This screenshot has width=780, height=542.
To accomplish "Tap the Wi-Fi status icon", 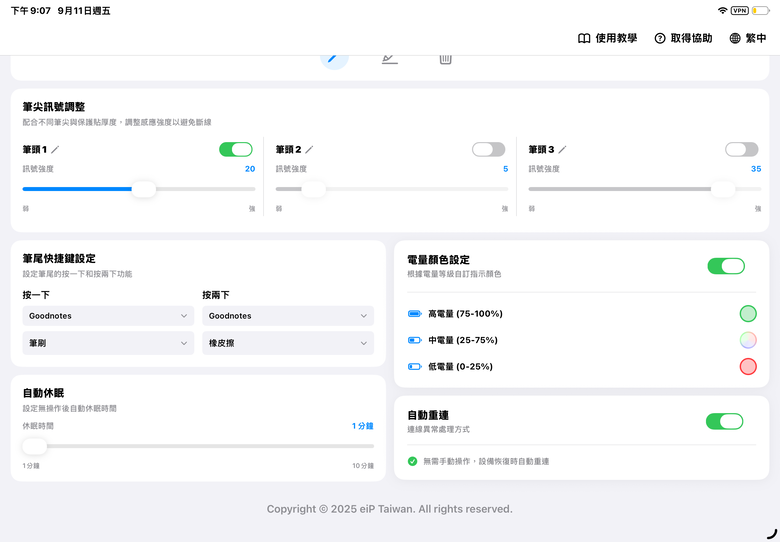I will [722, 10].
